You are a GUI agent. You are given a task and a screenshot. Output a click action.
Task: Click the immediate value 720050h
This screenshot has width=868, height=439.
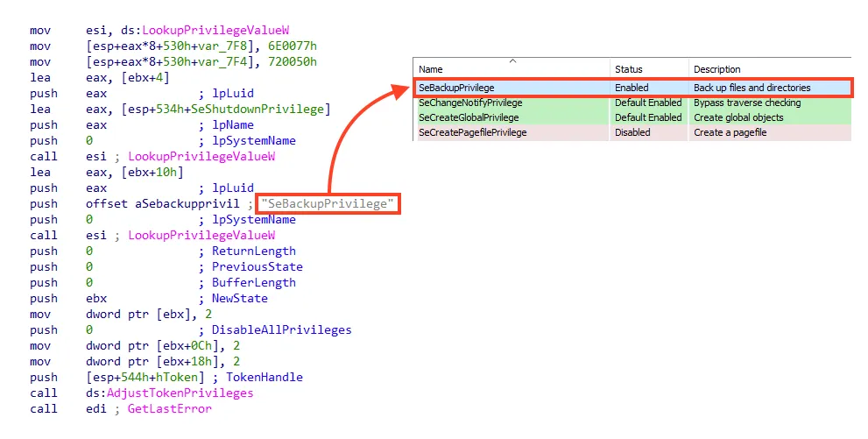pos(293,61)
